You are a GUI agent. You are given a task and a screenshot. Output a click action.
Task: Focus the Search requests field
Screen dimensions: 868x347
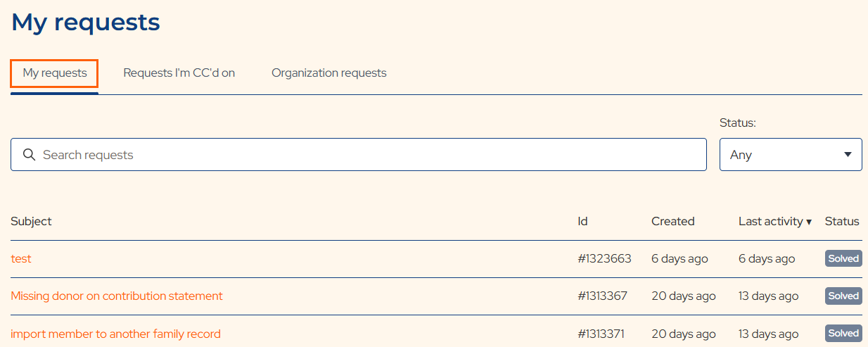pyautogui.click(x=359, y=154)
